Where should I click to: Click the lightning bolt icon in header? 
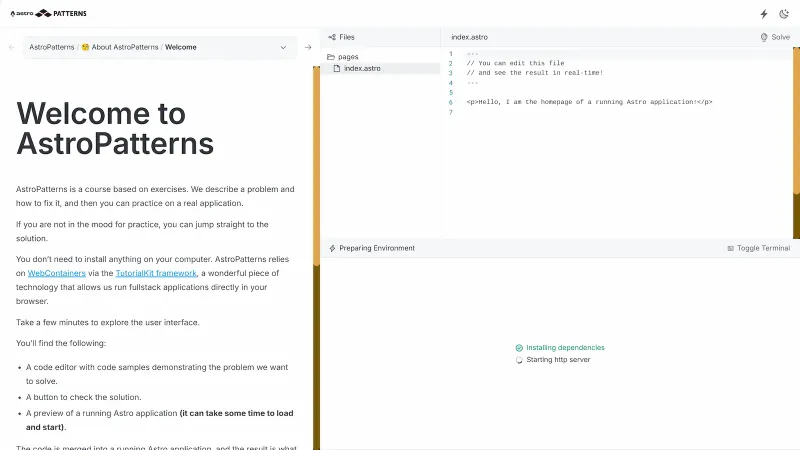(764, 14)
